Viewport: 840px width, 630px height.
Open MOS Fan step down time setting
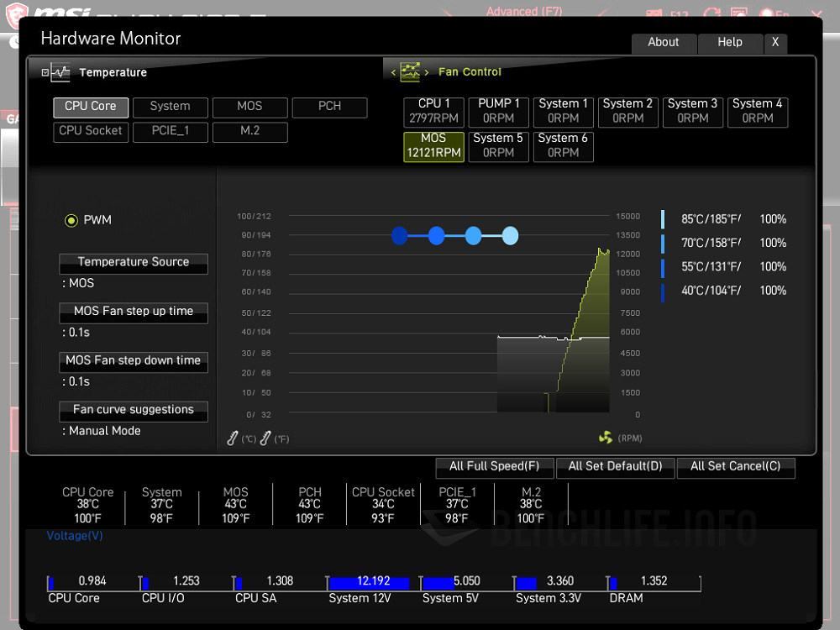pos(134,361)
